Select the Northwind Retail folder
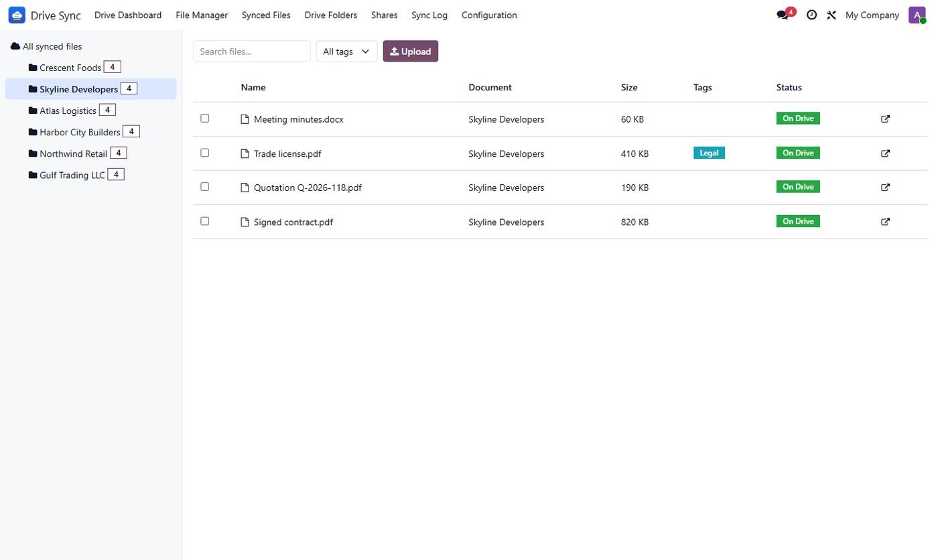This screenshot has width=938, height=560. (91, 153)
